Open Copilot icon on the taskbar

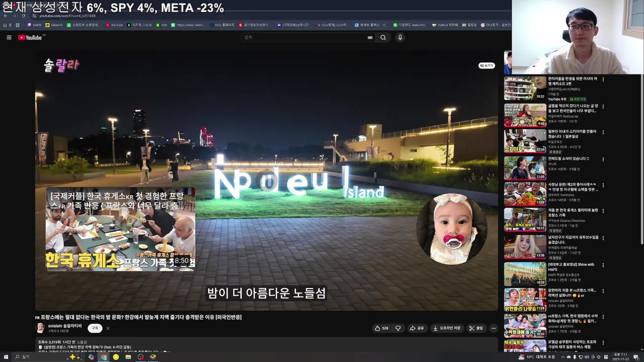click(x=91, y=357)
